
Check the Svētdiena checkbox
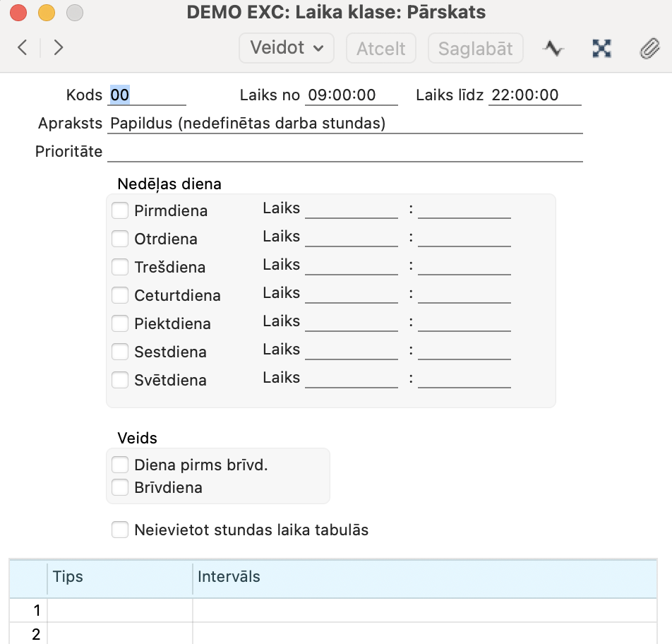[x=121, y=380]
